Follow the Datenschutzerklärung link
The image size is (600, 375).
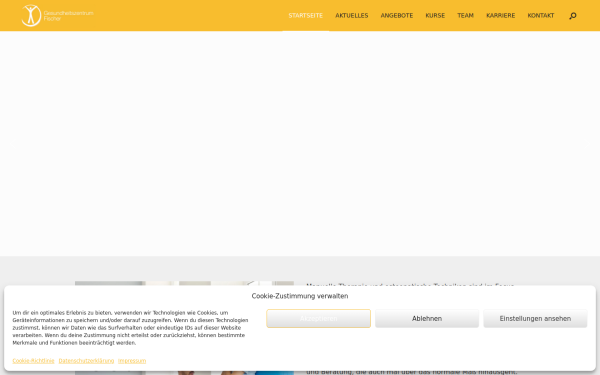(86, 361)
